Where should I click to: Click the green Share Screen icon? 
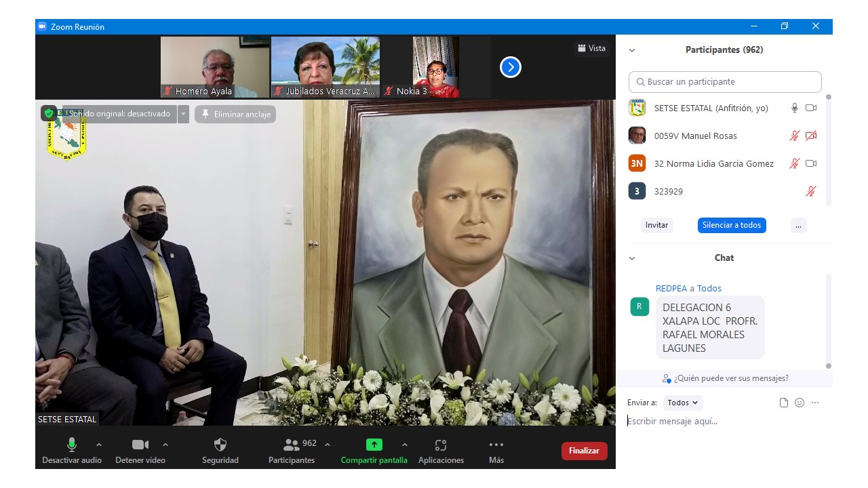[374, 445]
